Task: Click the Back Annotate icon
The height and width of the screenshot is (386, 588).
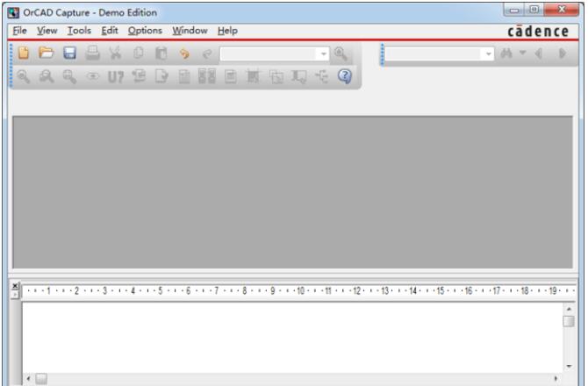Action: point(140,76)
